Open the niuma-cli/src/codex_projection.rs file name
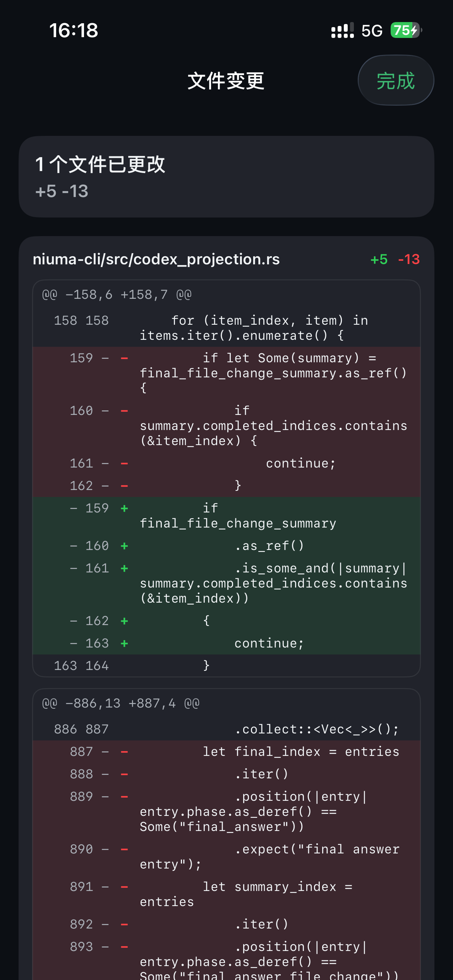The image size is (453, 980). pyautogui.click(x=156, y=259)
